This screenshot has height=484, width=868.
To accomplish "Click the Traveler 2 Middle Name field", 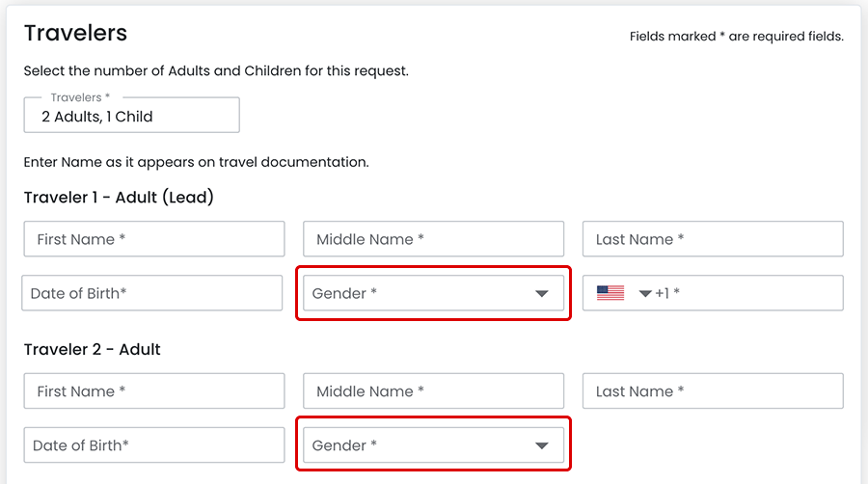I will 433,391.
